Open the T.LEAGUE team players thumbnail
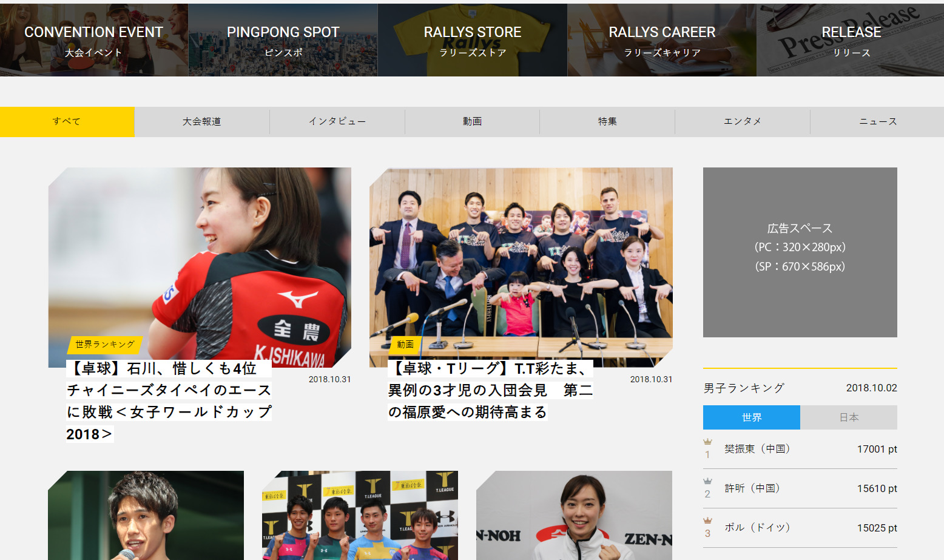 (x=360, y=515)
